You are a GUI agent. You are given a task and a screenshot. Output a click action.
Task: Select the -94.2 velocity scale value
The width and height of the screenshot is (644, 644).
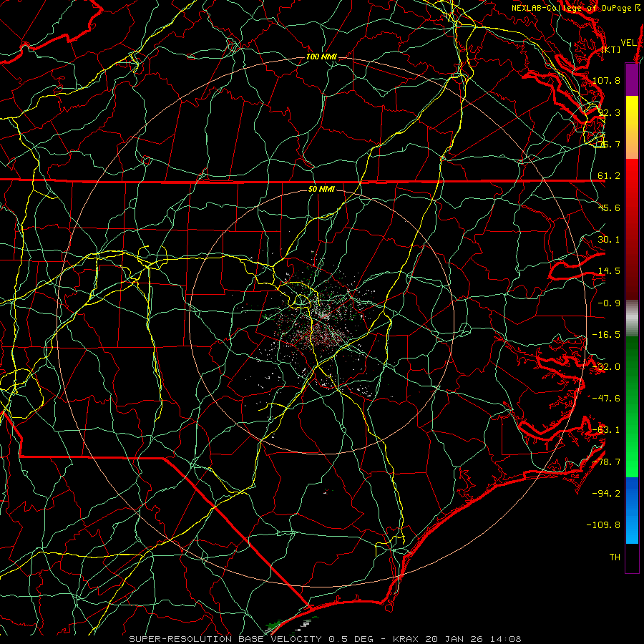[x=606, y=493]
